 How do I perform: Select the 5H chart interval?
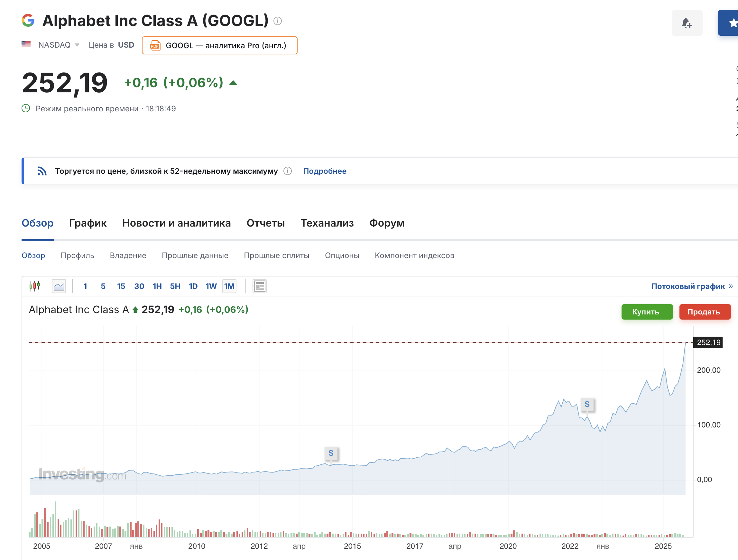[x=175, y=286]
